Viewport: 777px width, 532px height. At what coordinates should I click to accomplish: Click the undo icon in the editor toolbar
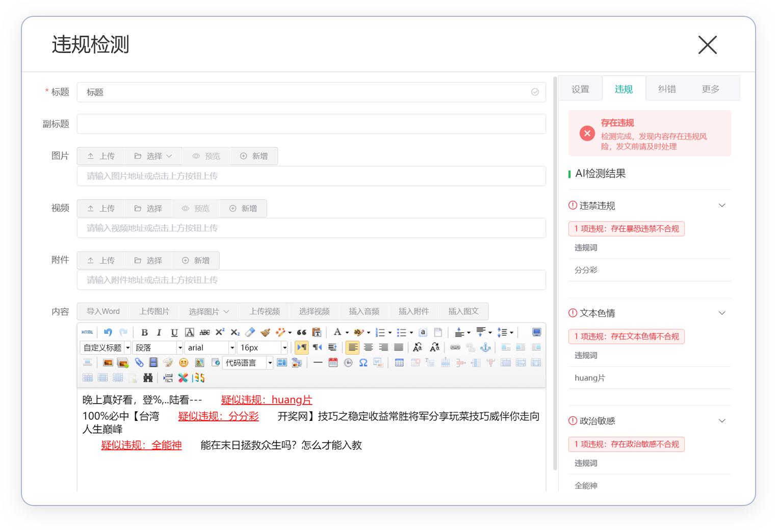[108, 332]
